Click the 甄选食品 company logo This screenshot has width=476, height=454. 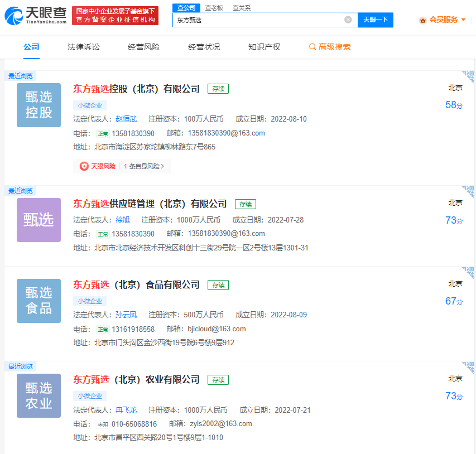(39, 301)
